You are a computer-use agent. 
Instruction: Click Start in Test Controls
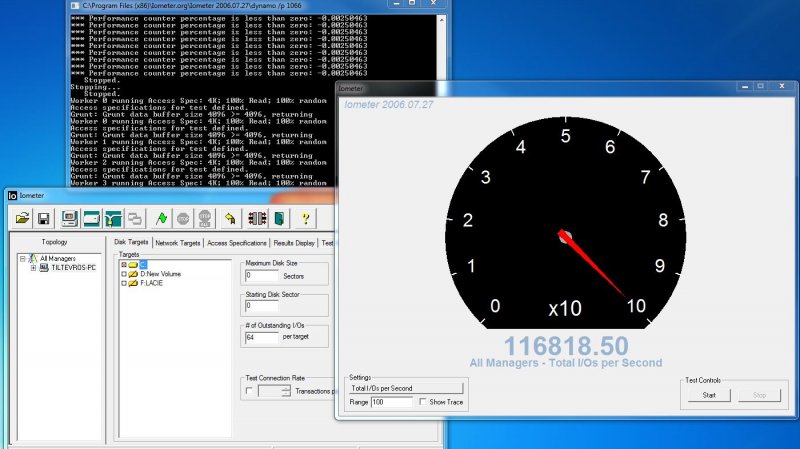[709, 395]
